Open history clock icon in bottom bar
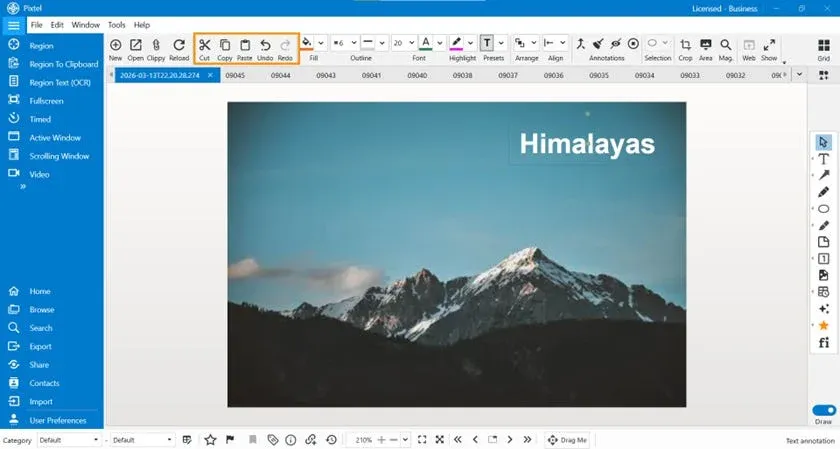This screenshot has width=840, height=449. click(331, 440)
